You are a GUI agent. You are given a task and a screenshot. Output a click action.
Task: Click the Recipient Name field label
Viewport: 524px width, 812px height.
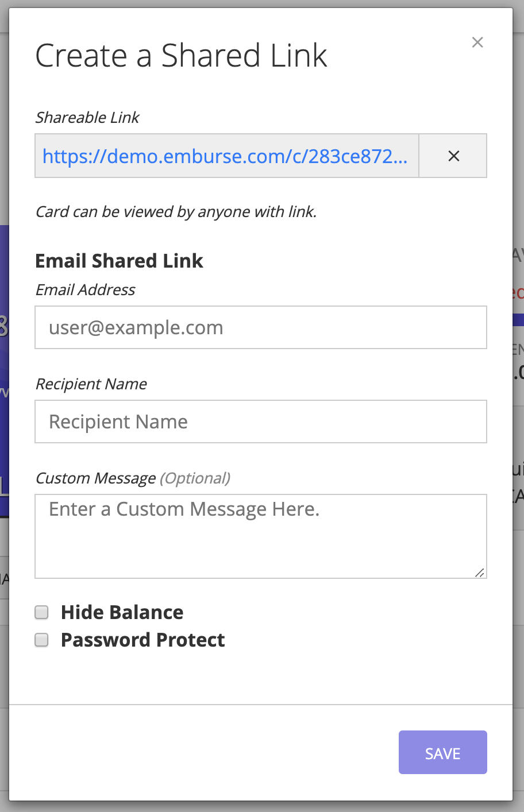(91, 384)
